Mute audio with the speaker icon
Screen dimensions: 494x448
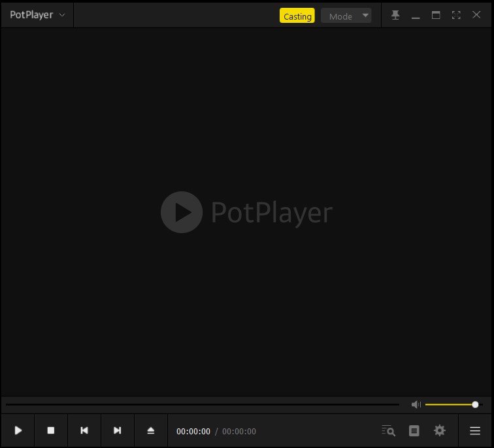click(416, 404)
